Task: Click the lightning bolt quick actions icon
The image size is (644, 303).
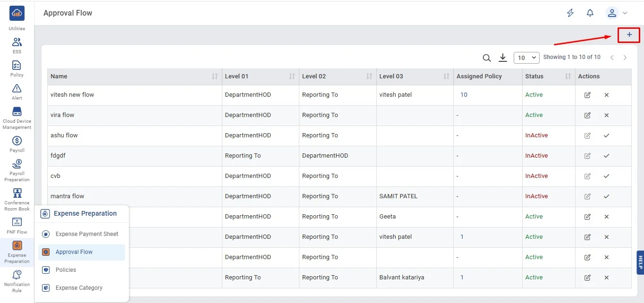Action: pos(570,13)
